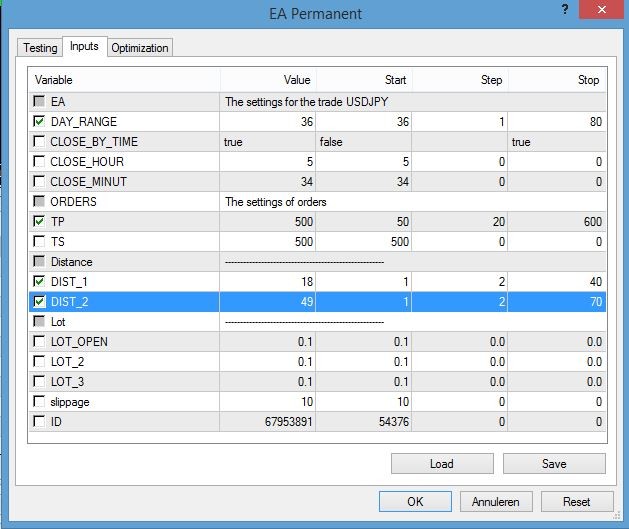Image resolution: width=629 pixels, height=529 pixels.
Task: Check the ID checkbox
Action: coord(39,422)
